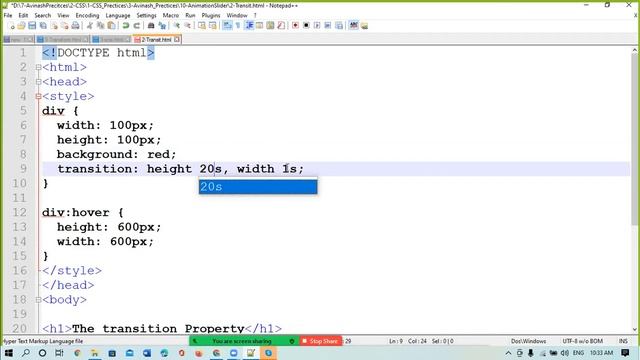Open the Window menu
This screenshot has width=640, height=360.
pos(237,16)
